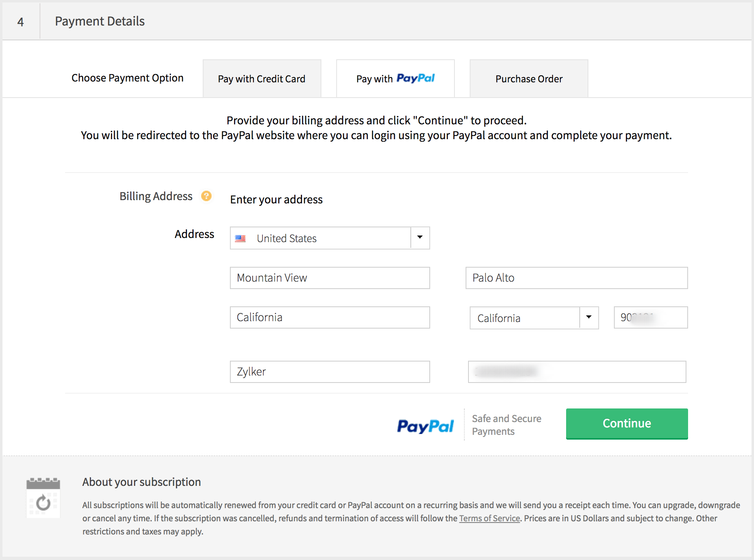The image size is (754, 560).
Task: Select the United States country combo box
Action: point(321,238)
